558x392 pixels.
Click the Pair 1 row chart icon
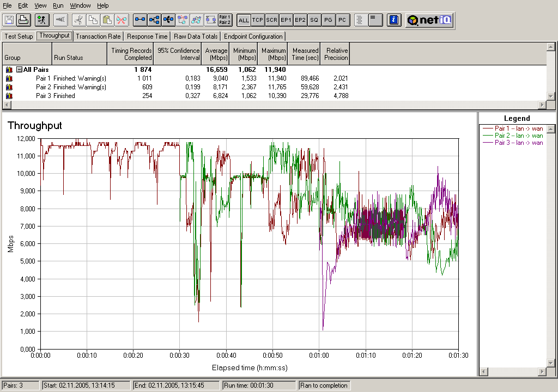click(x=9, y=78)
